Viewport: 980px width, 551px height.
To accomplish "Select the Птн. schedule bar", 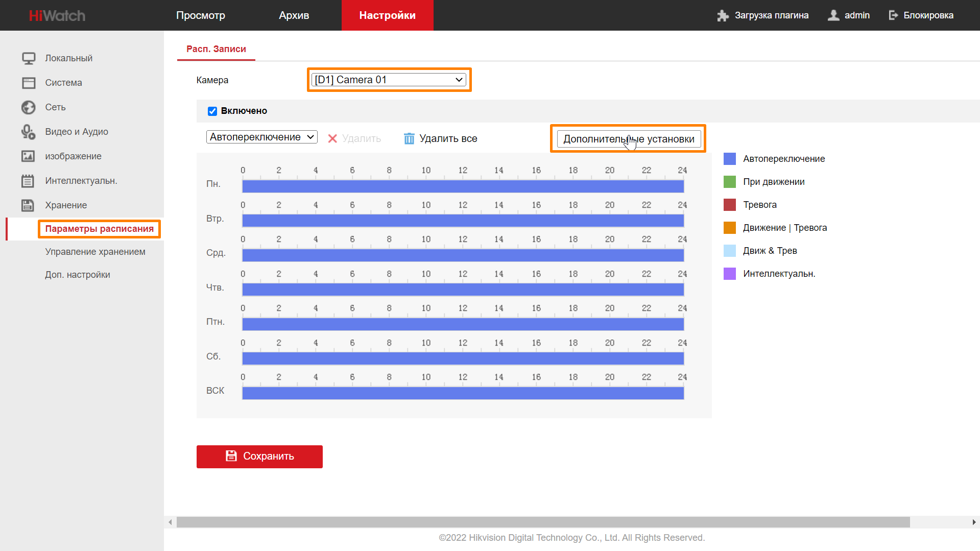I will pos(463,324).
